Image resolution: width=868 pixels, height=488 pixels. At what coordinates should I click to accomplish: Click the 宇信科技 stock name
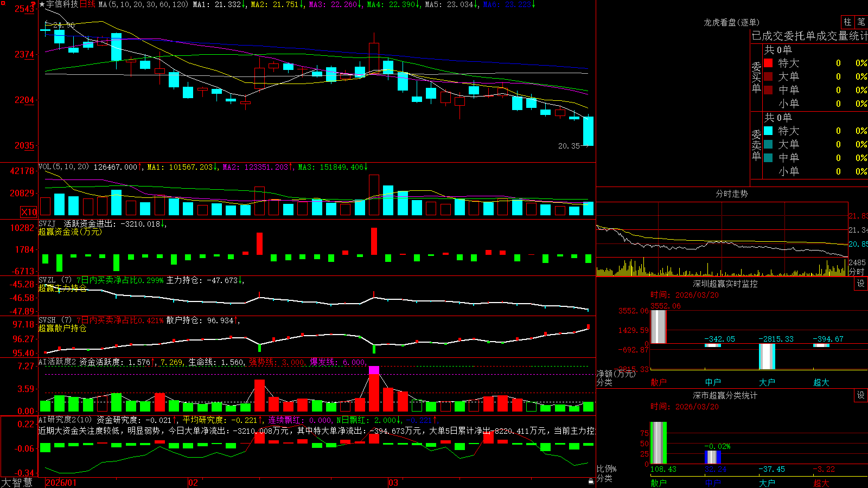pos(62,4)
